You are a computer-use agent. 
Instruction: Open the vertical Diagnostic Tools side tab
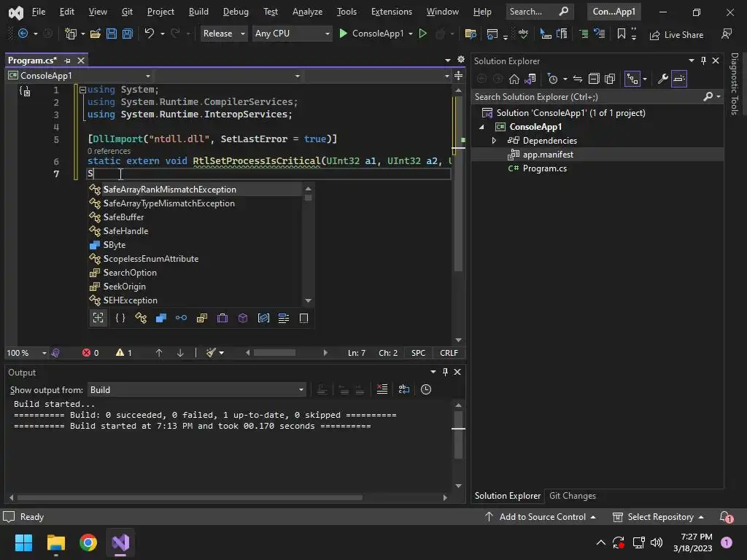pos(734,84)
